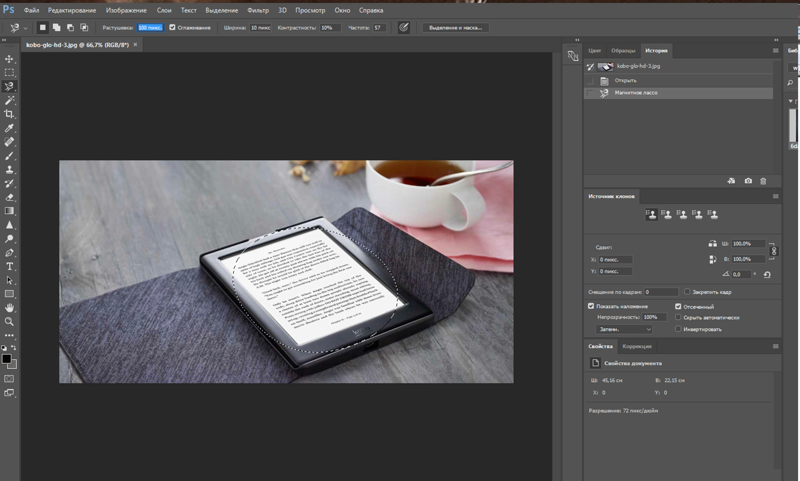Pick the Eraser tool

(10, 197)
